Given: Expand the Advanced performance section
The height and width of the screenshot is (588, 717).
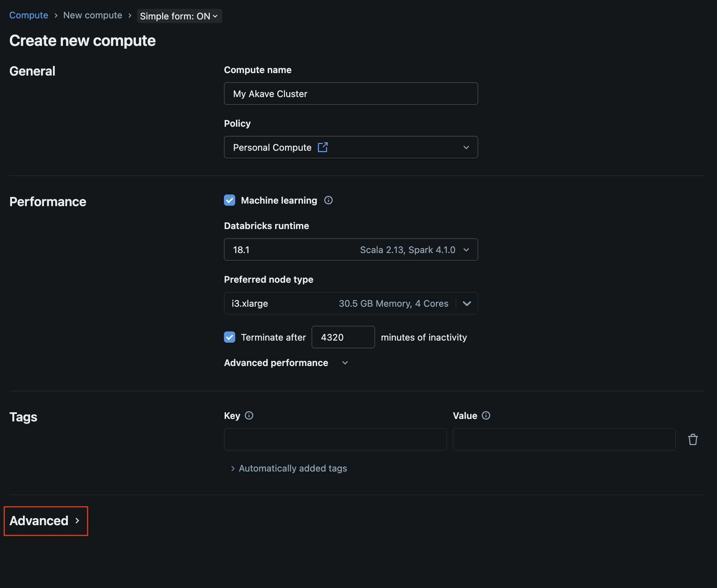Looking at the screenshot, I should tap(345, 362).
